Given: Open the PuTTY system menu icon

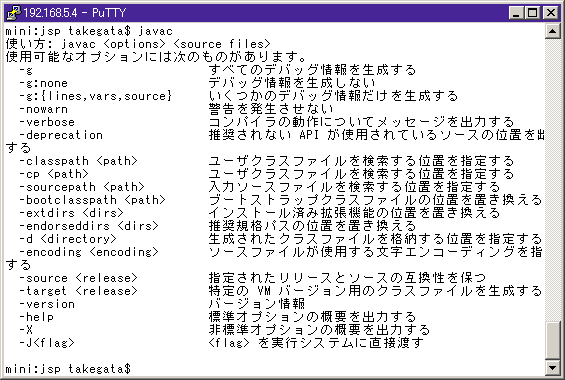Looking at the screenshot, I should pyautogui.click(x=14, y=13).
